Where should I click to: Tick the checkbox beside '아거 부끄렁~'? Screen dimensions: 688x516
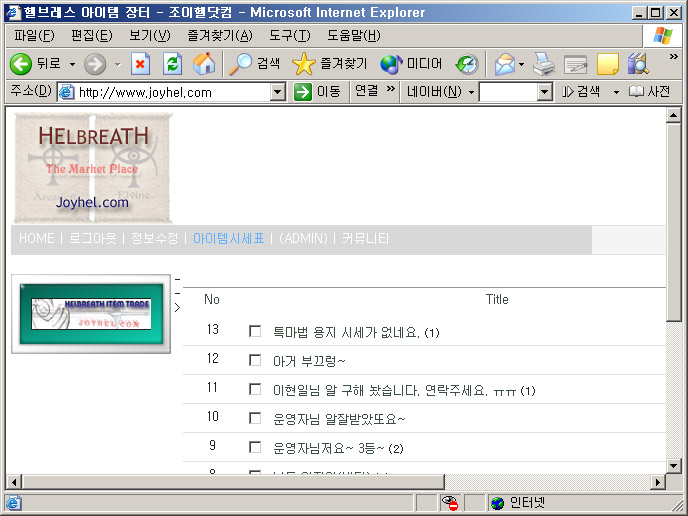255,360
